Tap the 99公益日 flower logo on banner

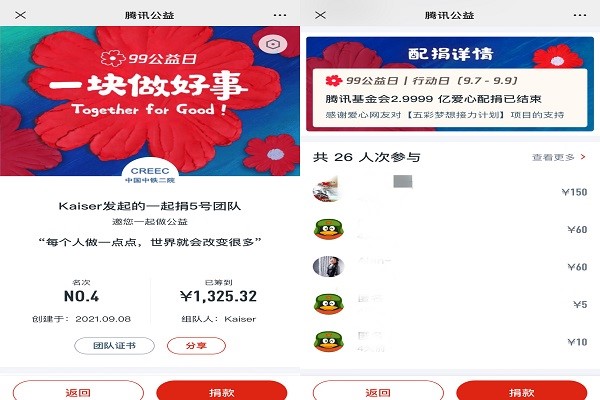click(x=113, y=58)
